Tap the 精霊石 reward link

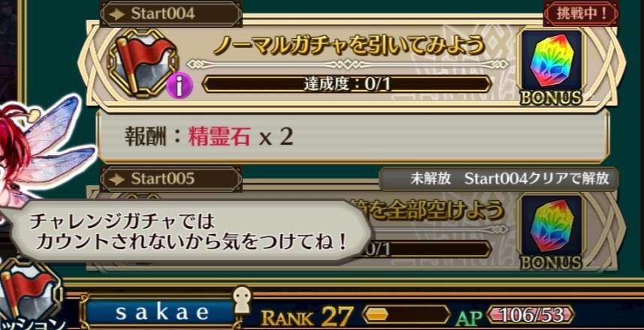(219, 137)
